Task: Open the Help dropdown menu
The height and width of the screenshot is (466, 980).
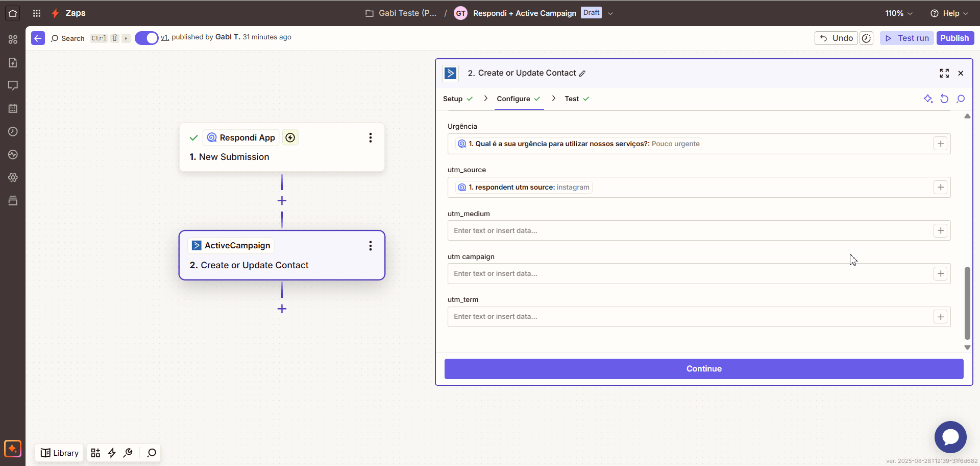Action: 949,13
